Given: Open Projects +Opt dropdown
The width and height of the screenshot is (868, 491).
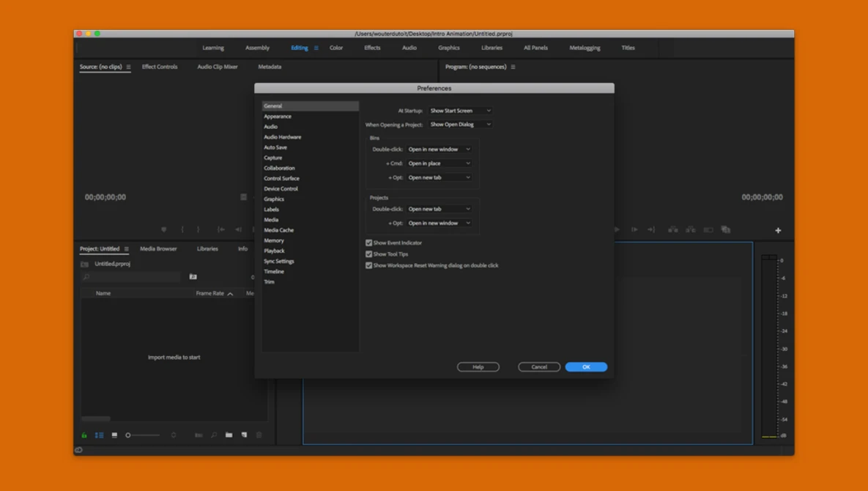Looking at the screenshot, I should [439, 223].
